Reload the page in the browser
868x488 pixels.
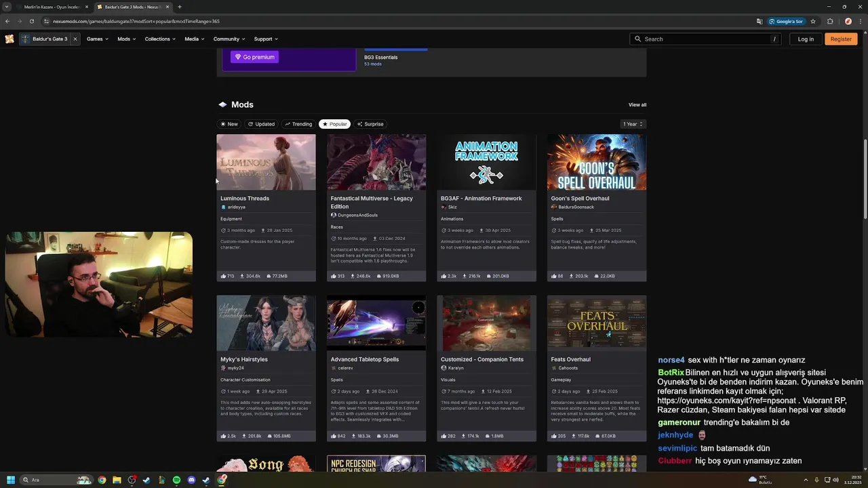point(31,21)
